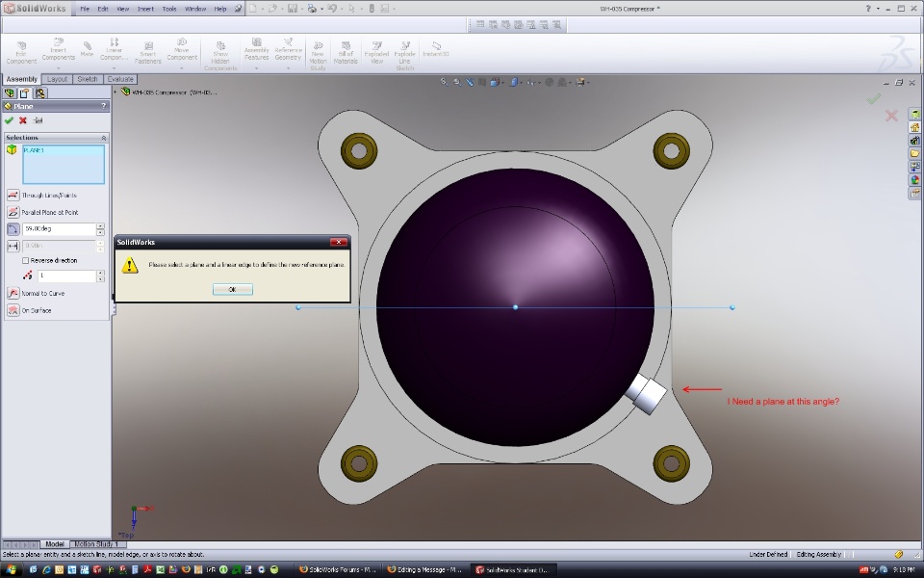Pin the Plane property panel open
924x578 pixels.
click(x=38, y=120)
